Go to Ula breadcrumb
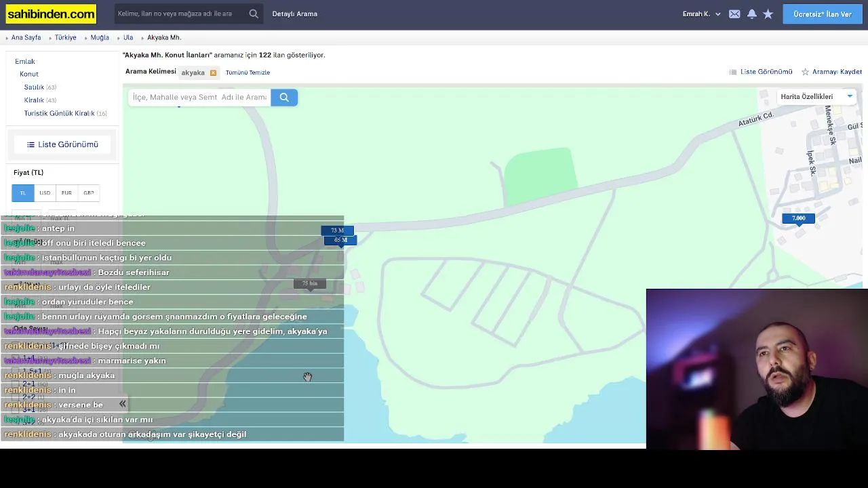868x488 pixels. 128,37
